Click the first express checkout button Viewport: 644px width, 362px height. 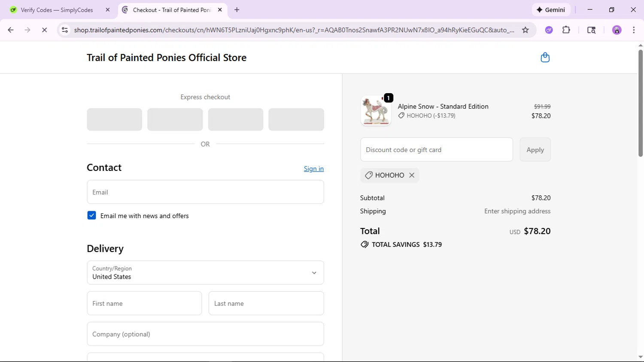click(x=115, y=119)
